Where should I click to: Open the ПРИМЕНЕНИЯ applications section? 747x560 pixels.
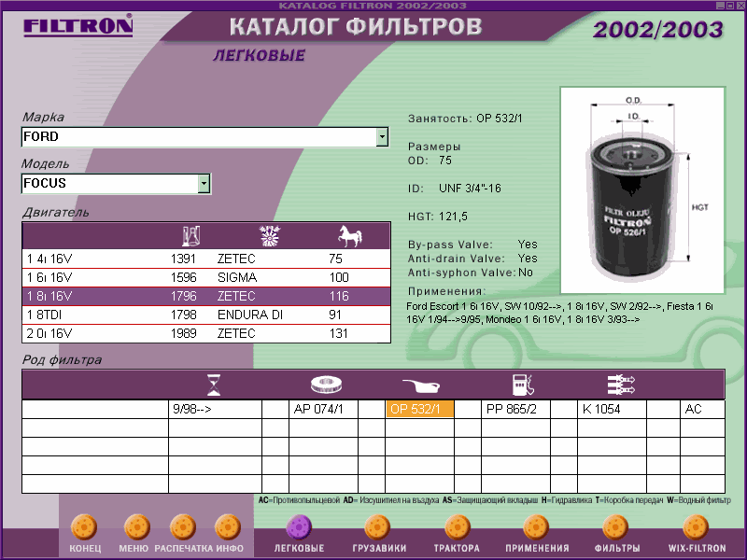[x=536, y=527]
